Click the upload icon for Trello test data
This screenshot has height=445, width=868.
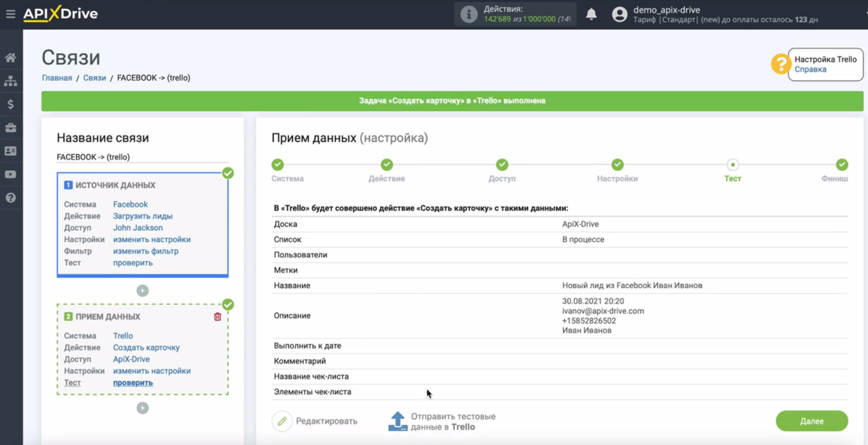(x=398, y=421)
